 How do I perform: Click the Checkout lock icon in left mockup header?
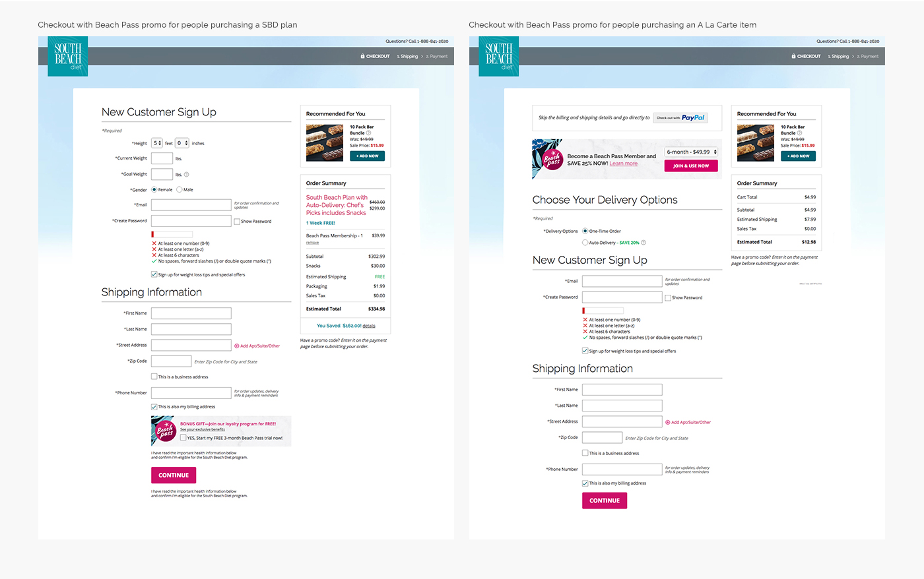pos(362,56)
